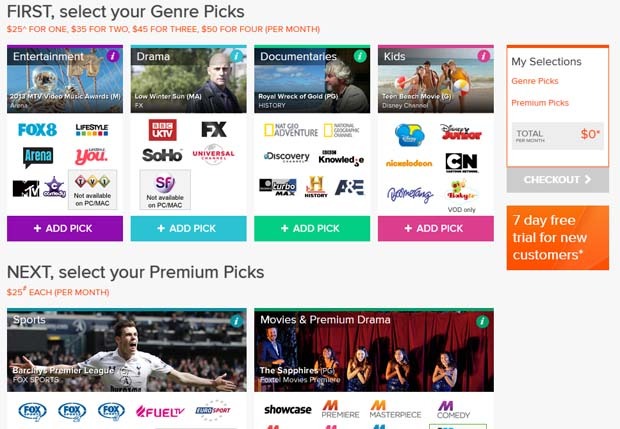
Task: Click the Checkout button
Action: tap(558, 180)
